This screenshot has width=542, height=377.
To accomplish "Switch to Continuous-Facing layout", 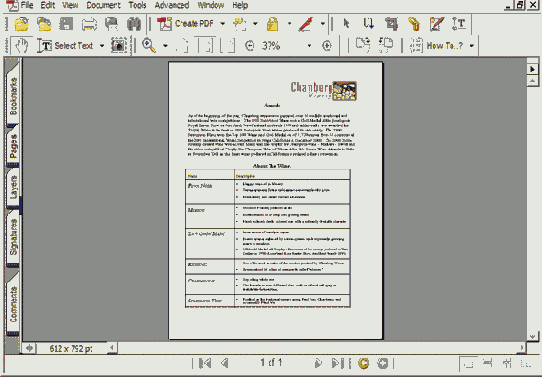I will pyautogui.click(x=507, y=363).
